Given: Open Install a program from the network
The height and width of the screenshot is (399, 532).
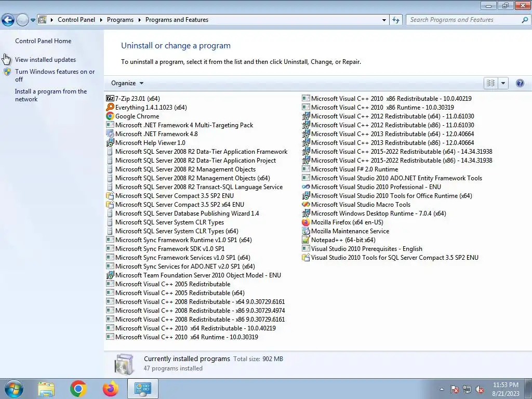Looking at the screenshot, I should pos(51,95).
